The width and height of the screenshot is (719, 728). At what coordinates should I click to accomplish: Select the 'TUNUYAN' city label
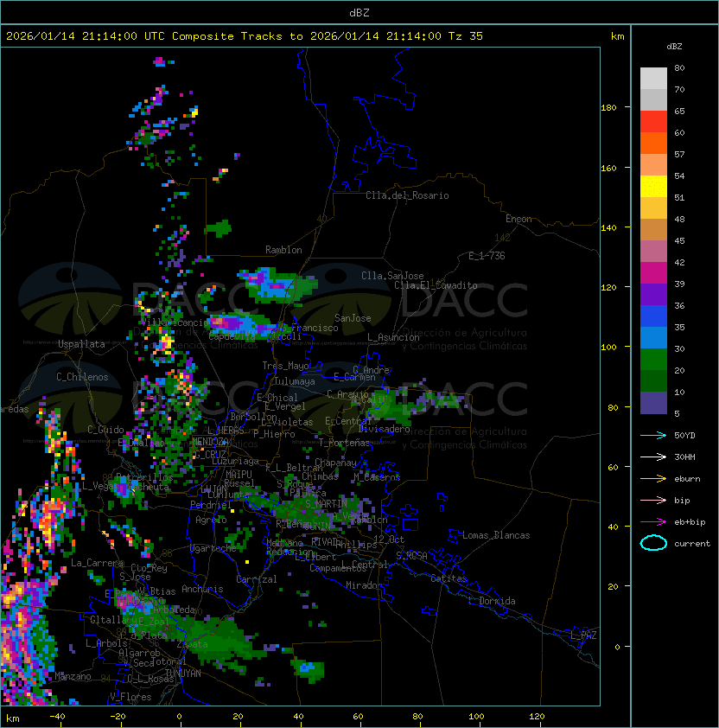182,674
